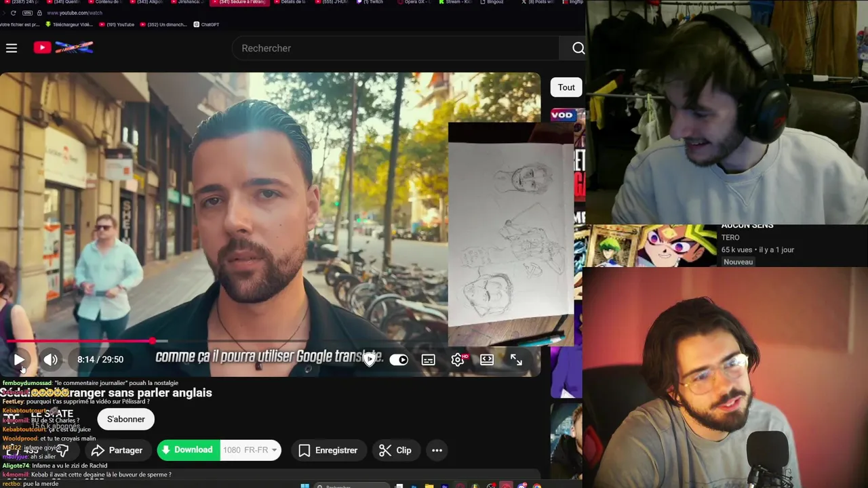The width and height of the screenshot is (868, 488).
Task: Play the paused video
Action: 19,360
